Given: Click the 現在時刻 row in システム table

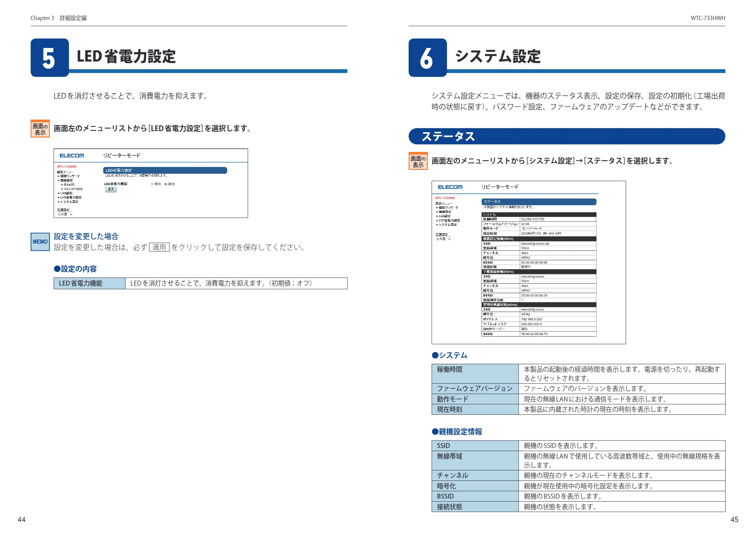Looking at the screenshot, I should [x=578, y=409].
